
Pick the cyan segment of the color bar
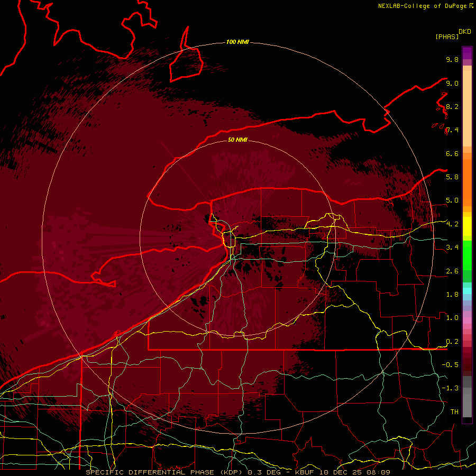pos(467,290)
